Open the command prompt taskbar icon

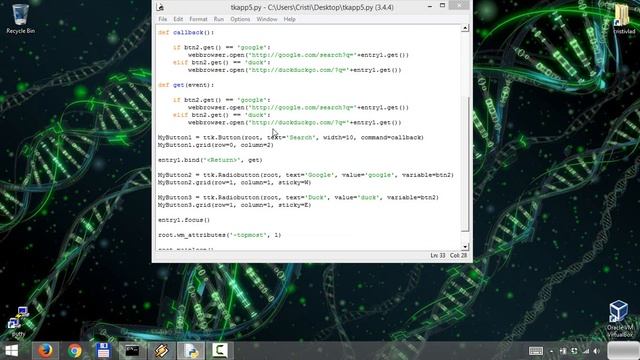point(132,351)
